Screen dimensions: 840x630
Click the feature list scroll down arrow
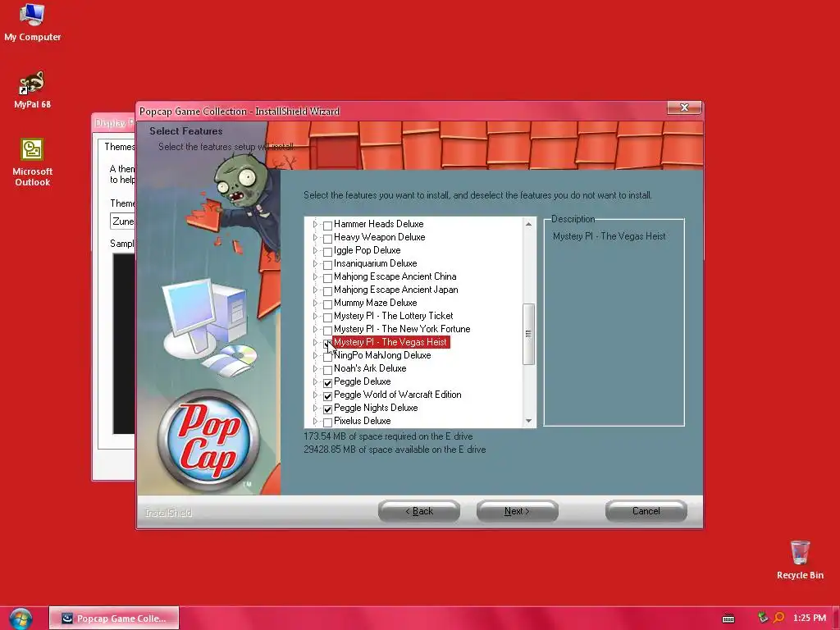[x=529, y=421]
